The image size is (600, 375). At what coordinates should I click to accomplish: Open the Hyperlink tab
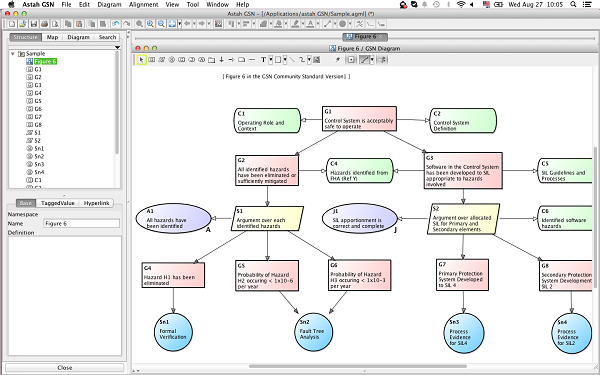(96, 203)
